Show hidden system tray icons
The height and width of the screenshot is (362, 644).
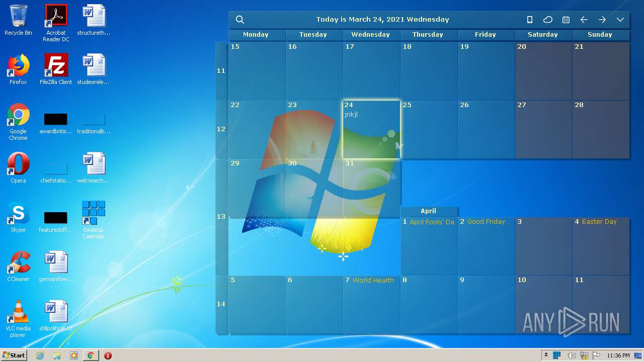546,355
